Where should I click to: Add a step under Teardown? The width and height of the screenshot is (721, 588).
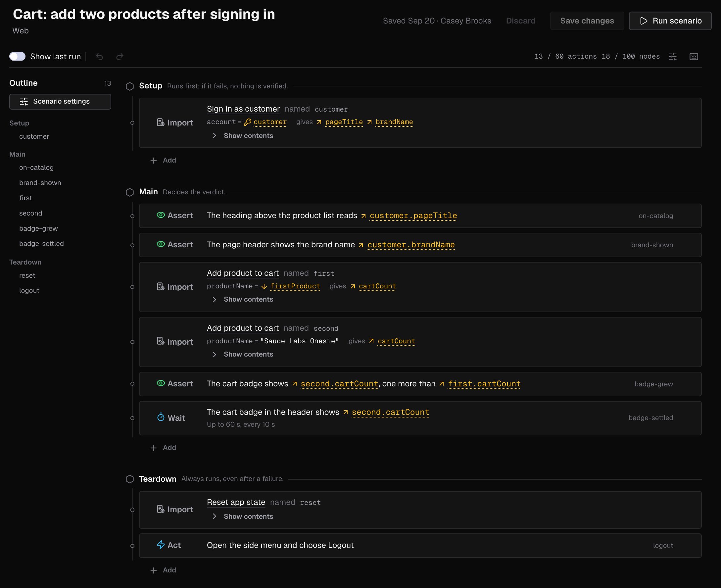pos(163,570)
